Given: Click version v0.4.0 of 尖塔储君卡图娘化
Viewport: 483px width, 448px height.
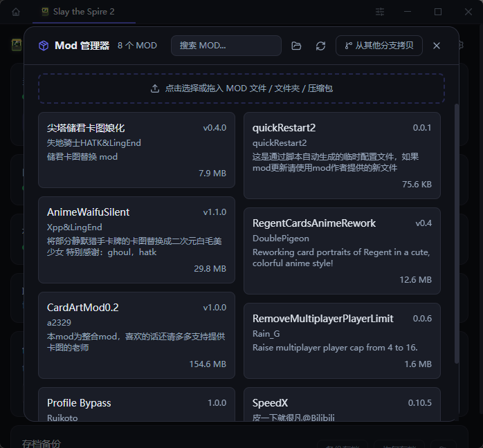Looking at the screenshot, I should [215, 128].
